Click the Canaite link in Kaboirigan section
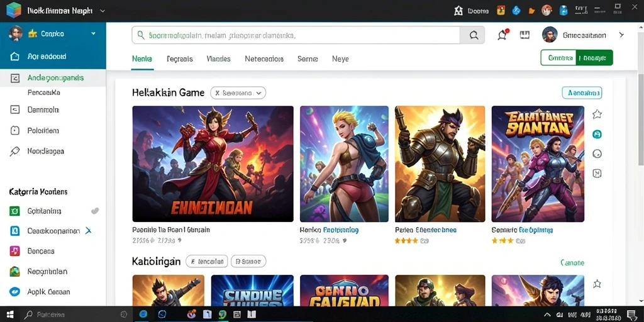The height and width of the screenshot is (322, 644). point(572,263)
